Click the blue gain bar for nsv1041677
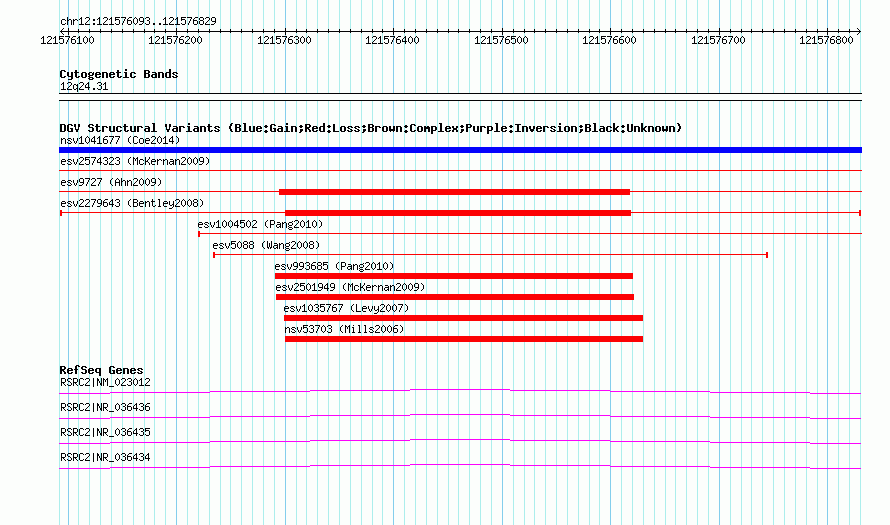890x525 pixels. [x=460, y=150]
